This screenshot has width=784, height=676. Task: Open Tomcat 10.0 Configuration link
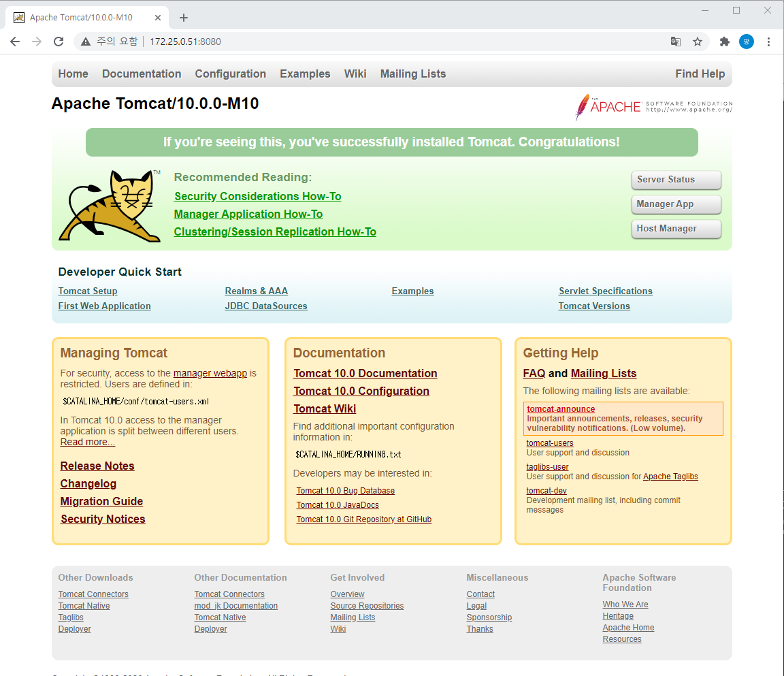pyautogui.click(x=361, y=391)
